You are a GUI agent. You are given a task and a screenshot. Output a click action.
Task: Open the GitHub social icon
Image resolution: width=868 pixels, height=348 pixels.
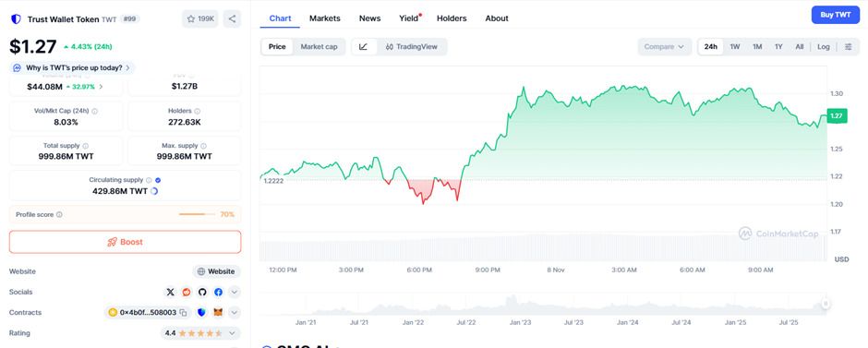(202, 292)
